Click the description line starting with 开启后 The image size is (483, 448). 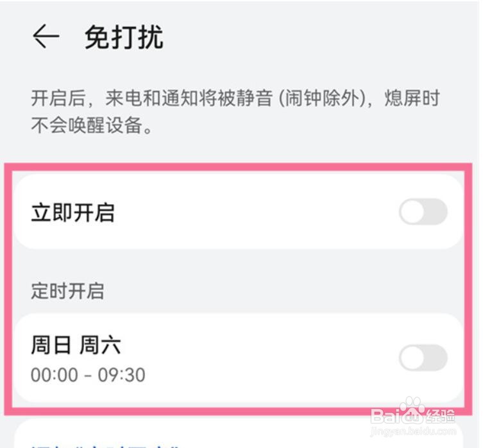click(x=235, y=99)
